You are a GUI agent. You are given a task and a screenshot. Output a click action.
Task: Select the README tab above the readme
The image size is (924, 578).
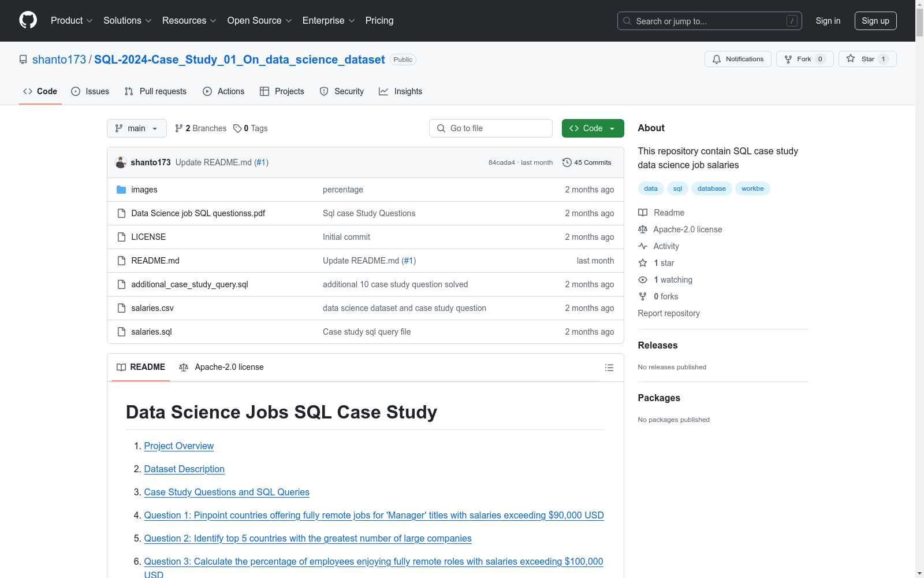tap(141, 367)
